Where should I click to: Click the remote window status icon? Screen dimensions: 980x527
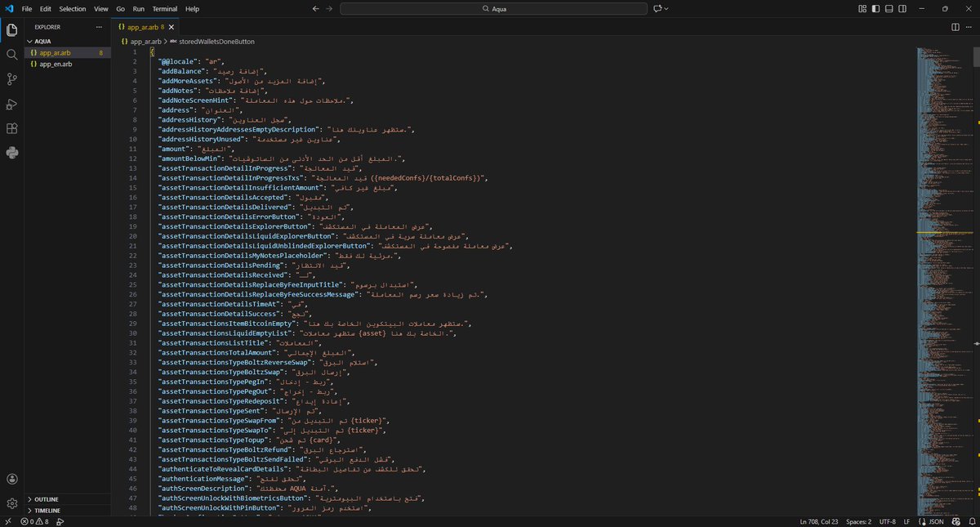[x=7, y=521]
